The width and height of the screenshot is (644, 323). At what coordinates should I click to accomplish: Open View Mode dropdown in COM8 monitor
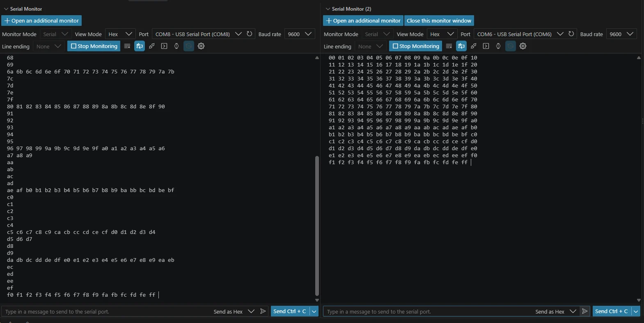[120, 34]
